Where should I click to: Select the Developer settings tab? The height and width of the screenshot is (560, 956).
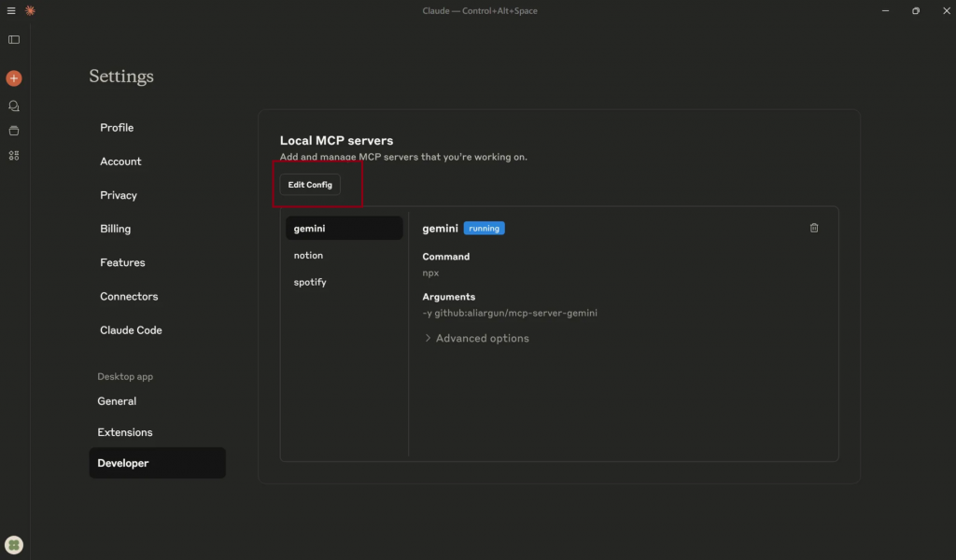click(157, 463)
